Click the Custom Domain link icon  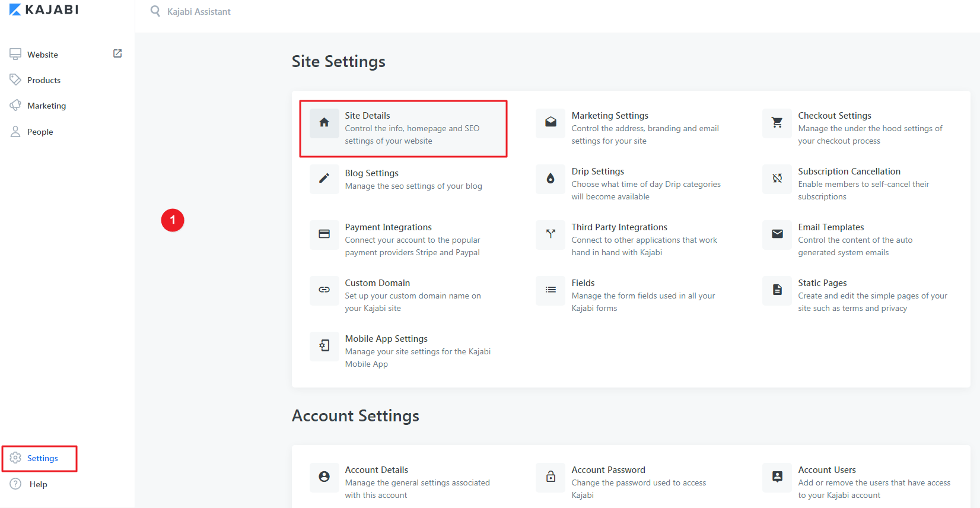(x=324, y=290)
